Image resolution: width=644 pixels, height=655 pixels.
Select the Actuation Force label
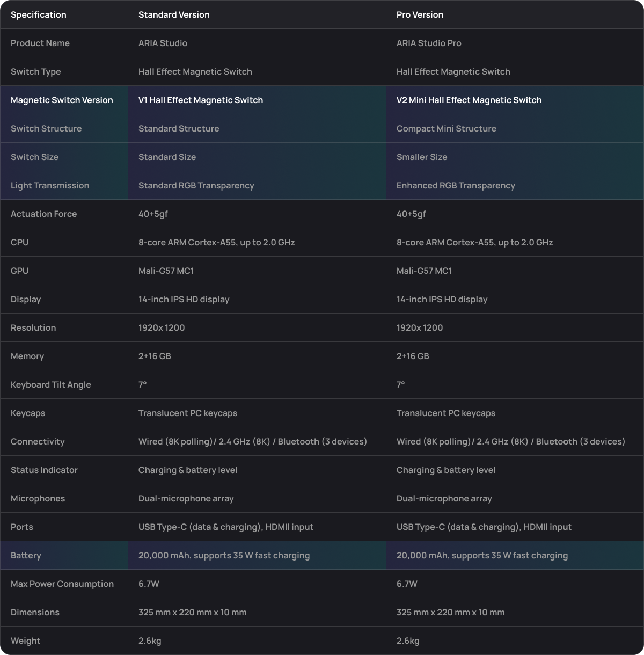click(43, 214)
